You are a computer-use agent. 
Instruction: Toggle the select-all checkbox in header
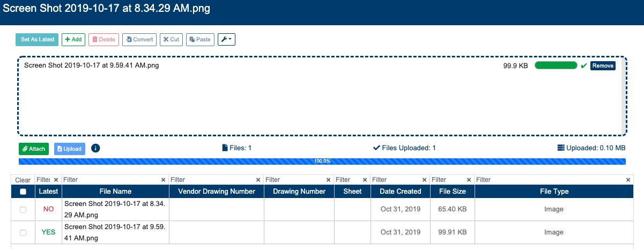pos(23,192)
